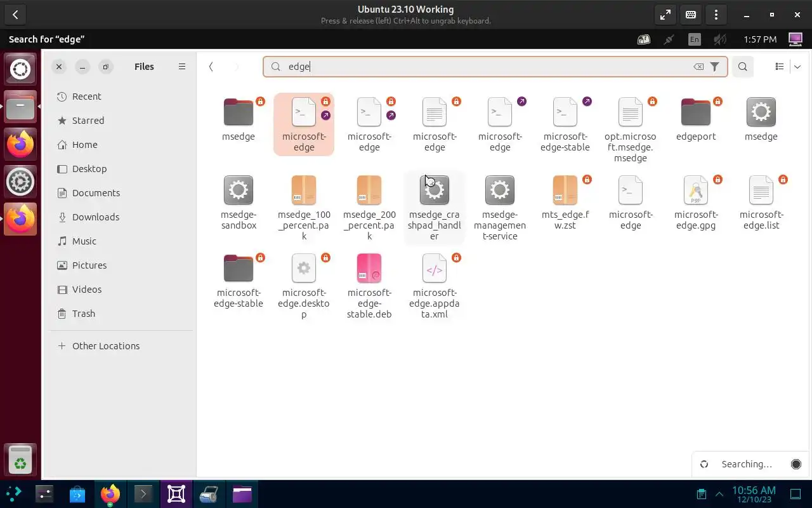Select the msedge_200_percent.pak file
This screenshot has width=812, height=508.
(369, 207)
